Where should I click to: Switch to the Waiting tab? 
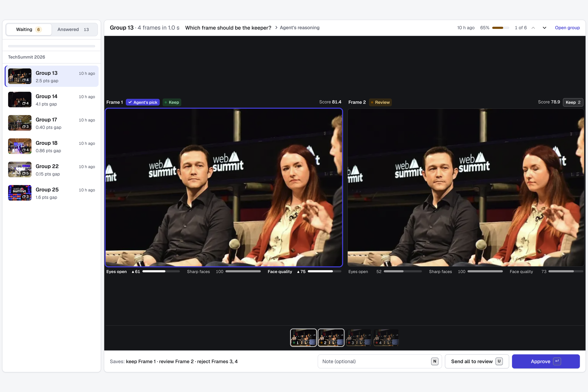point(29,30)
